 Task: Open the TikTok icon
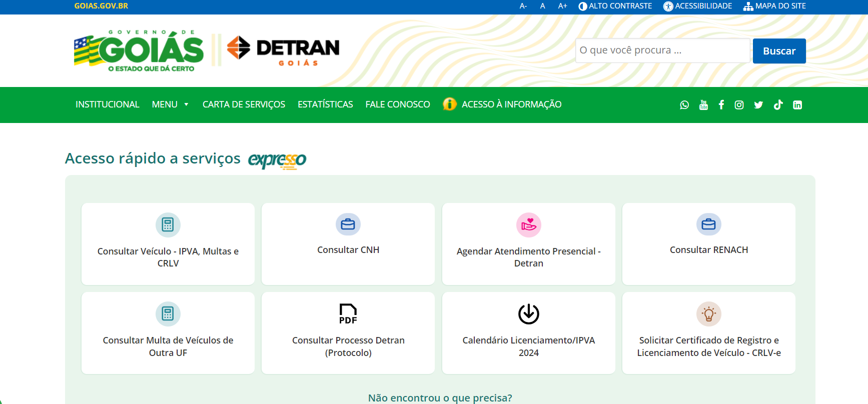pyautogui.click(x=778, y=105)
